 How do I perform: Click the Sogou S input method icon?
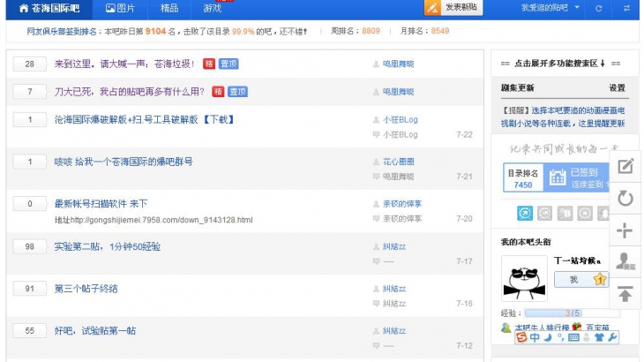[x=522, y=337]
